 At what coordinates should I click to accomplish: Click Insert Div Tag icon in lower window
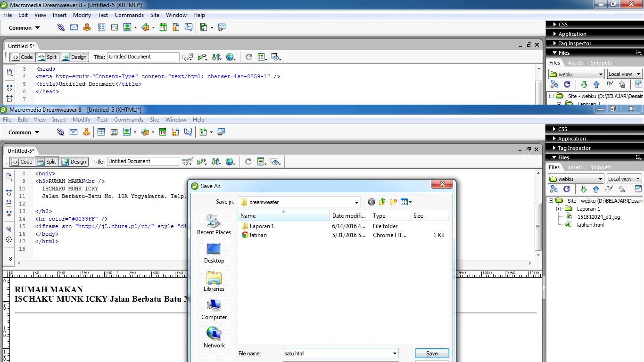114,132
